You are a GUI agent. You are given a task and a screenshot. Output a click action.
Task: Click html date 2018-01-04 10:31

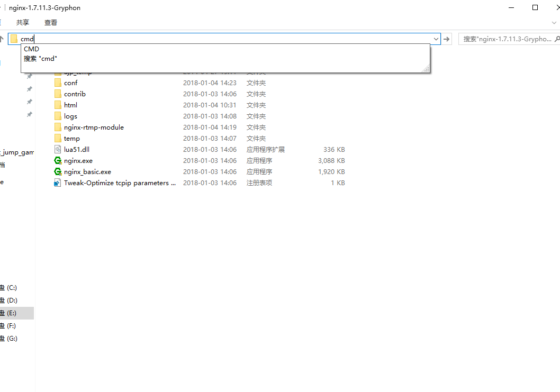click(210, 105)
